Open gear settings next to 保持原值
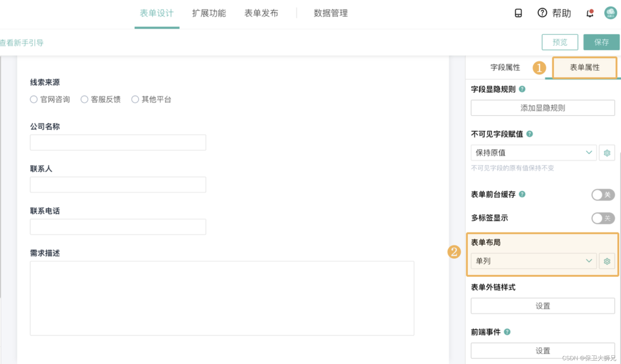Viewport: 621px width, 364px height. pos(607,153)
